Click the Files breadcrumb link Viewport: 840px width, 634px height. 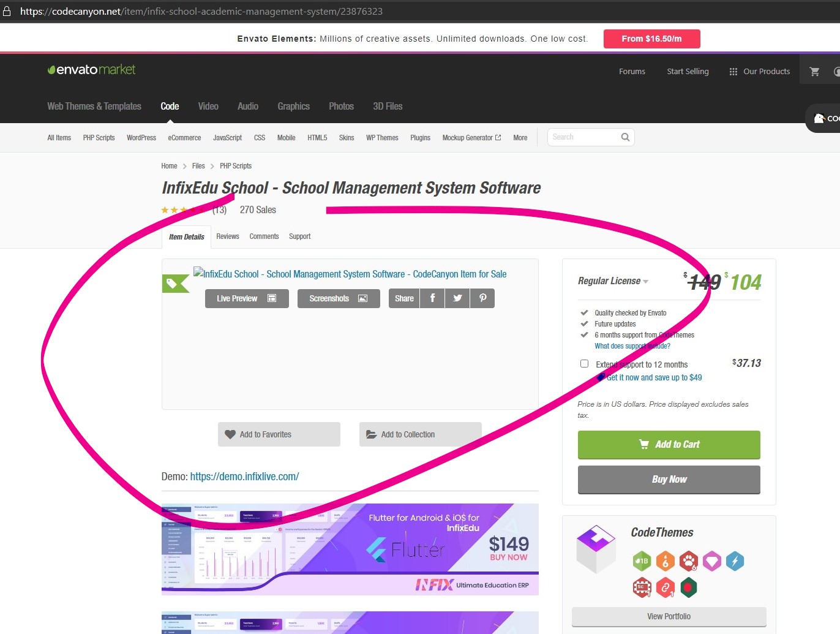coord(198,166)
